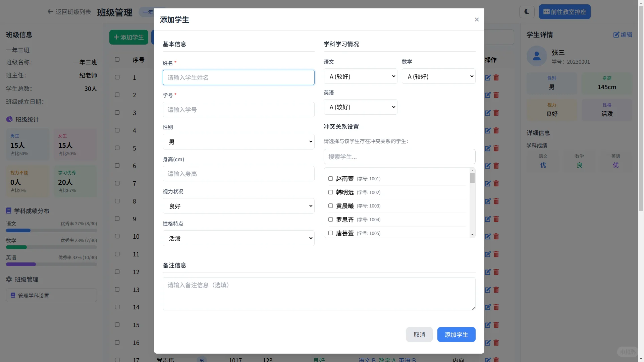Close the 添加学生 dialog with X
The image size is (644, 362).
pyautogui.click(x=477, y=19)
